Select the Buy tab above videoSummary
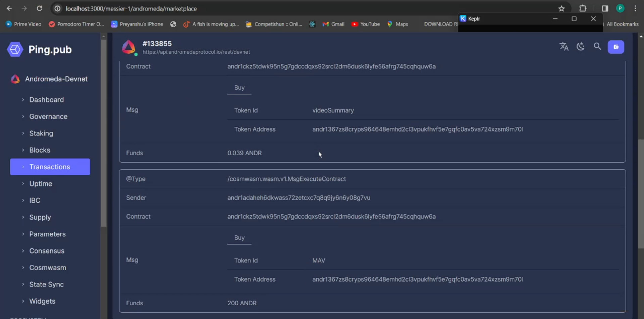 (x=239, y=88)
